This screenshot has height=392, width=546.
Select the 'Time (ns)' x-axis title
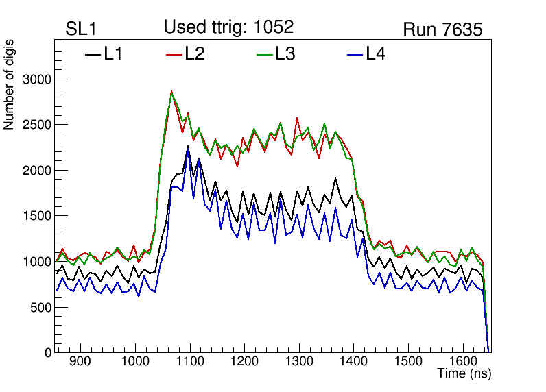[x=464, y=374]
